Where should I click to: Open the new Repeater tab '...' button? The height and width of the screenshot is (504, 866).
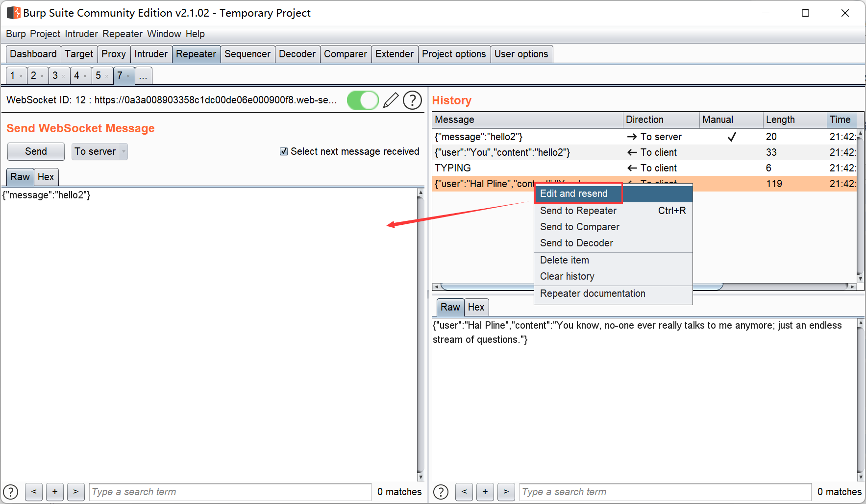coord(143,76)
